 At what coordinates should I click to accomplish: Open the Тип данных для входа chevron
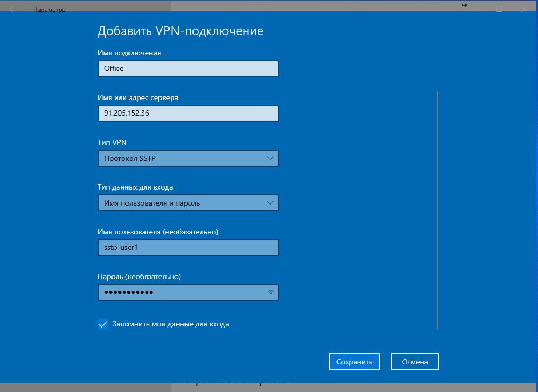pos(270,203)
